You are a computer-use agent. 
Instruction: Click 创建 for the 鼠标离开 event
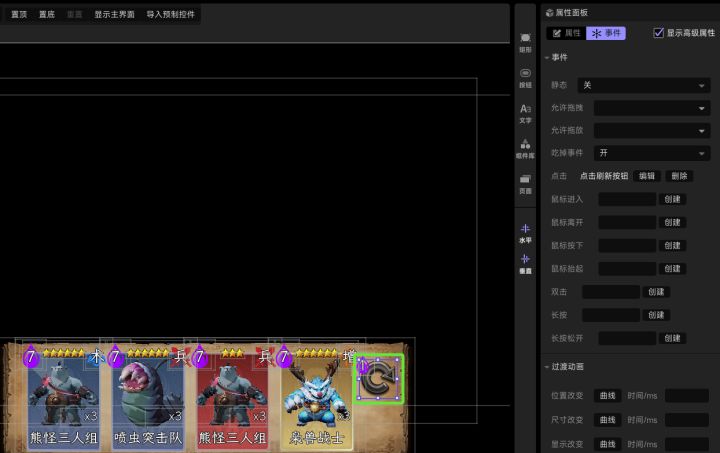(672, 222)
